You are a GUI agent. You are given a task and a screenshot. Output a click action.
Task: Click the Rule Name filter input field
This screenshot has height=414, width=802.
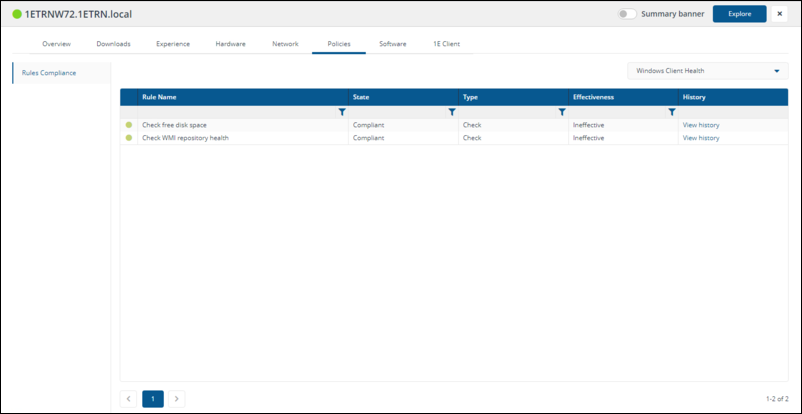(x=235, y=112)
